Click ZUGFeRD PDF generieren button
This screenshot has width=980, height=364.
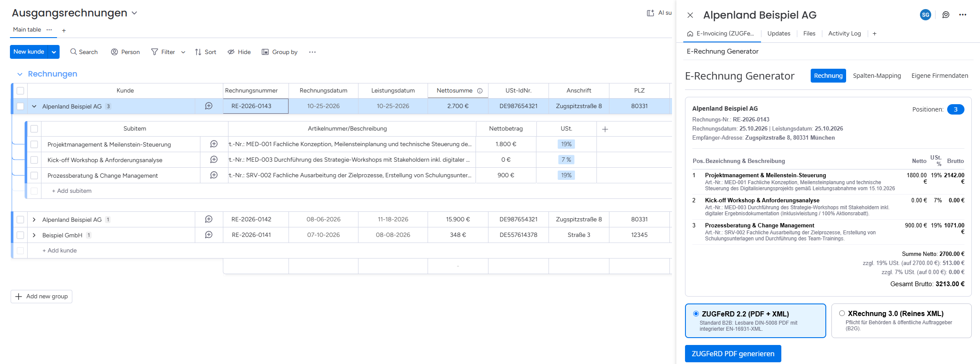[x=733, y=354]
